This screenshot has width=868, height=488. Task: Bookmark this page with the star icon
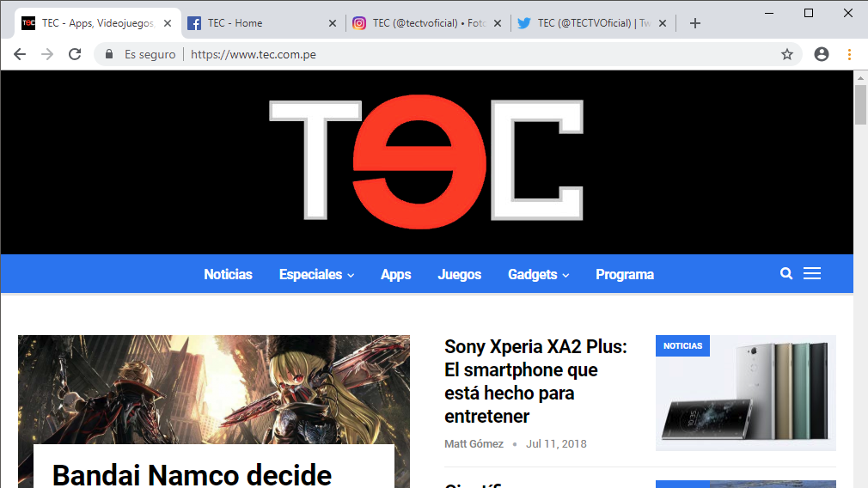click(786, 54)
